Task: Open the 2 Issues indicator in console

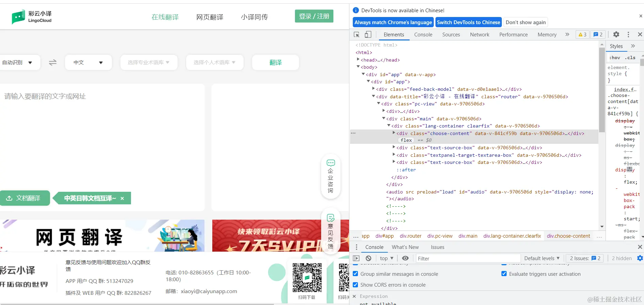Action: pos(585,258)
